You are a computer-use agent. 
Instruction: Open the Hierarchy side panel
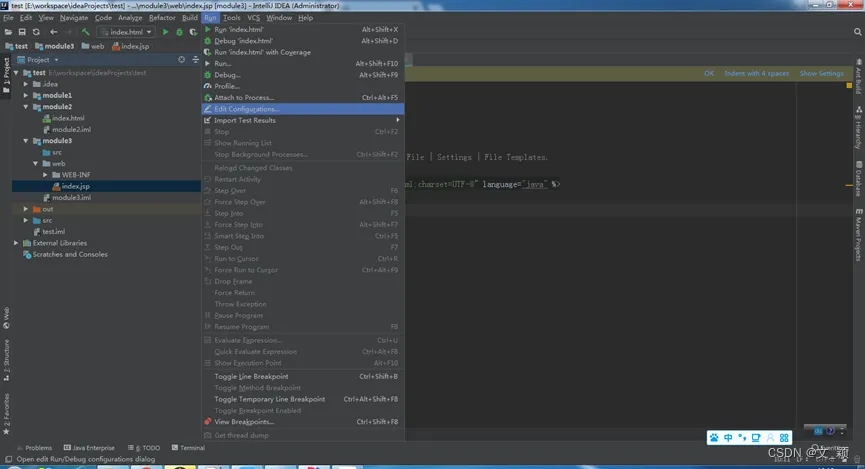tap(859, 128)
